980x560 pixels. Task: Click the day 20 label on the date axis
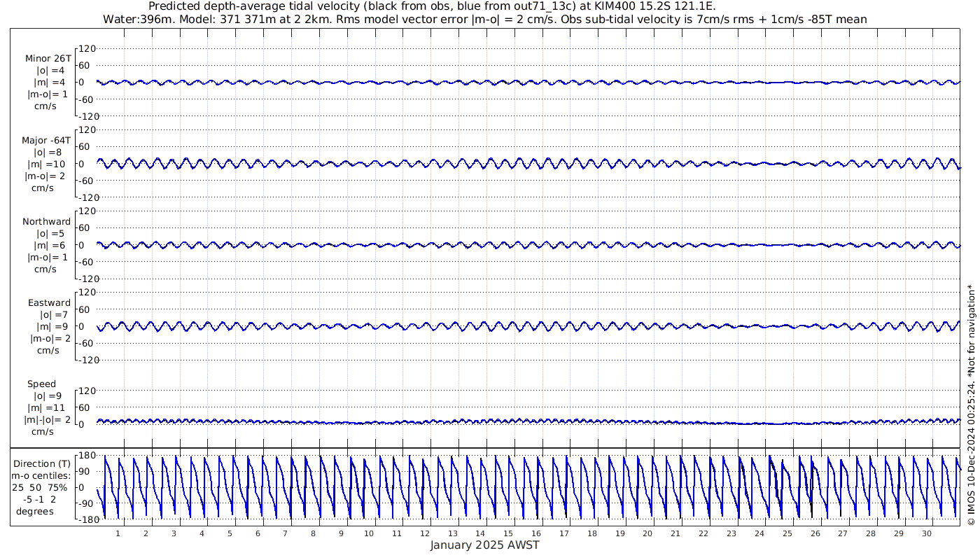coord(647,533)
